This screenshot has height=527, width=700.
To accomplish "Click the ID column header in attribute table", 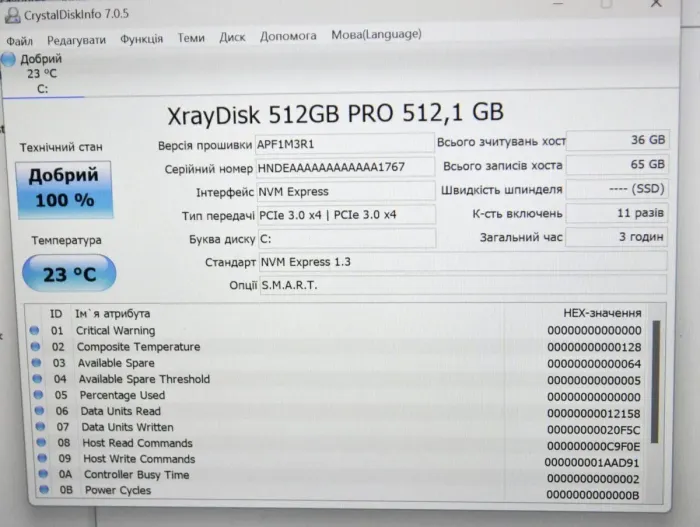I will coord(56,314).
